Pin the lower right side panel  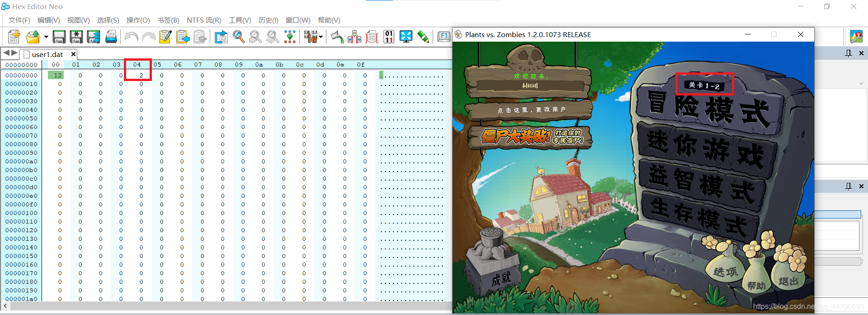click(849, 186)
